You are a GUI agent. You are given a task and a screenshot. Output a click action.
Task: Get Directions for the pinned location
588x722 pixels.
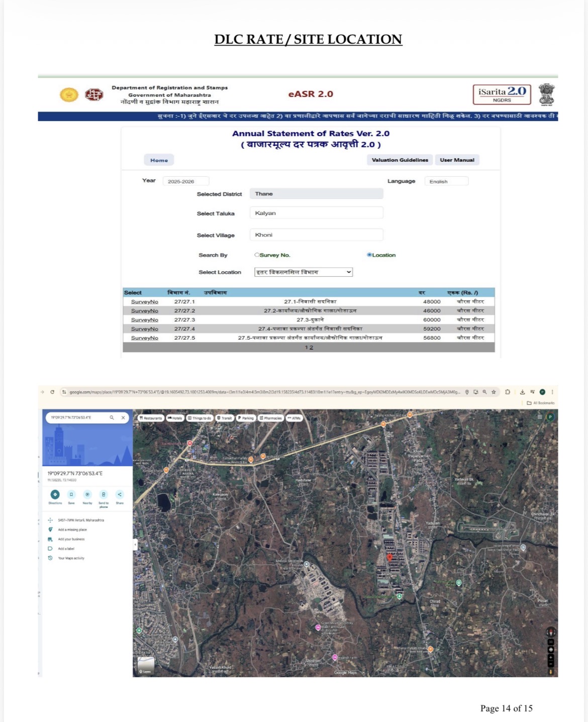coord(55,494)
